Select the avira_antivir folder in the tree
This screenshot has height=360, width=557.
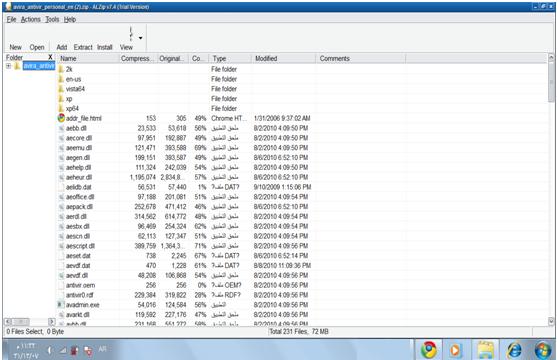(39, 66)
